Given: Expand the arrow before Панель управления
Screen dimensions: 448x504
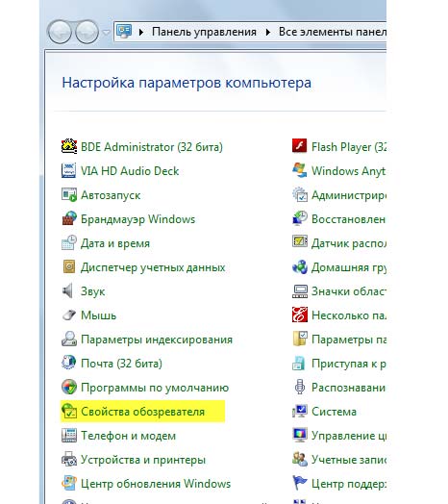Looking at the screenshot, I should point(141,32).
